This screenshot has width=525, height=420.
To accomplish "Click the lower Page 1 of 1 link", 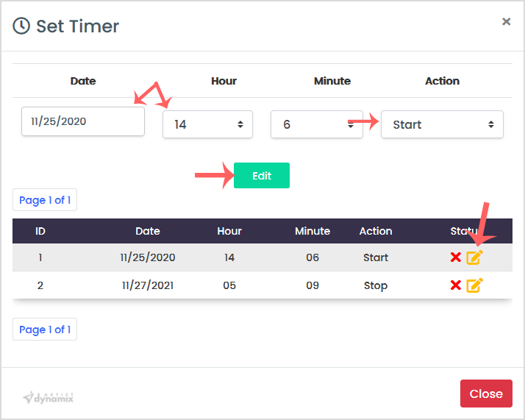I will tap(45, 330).
